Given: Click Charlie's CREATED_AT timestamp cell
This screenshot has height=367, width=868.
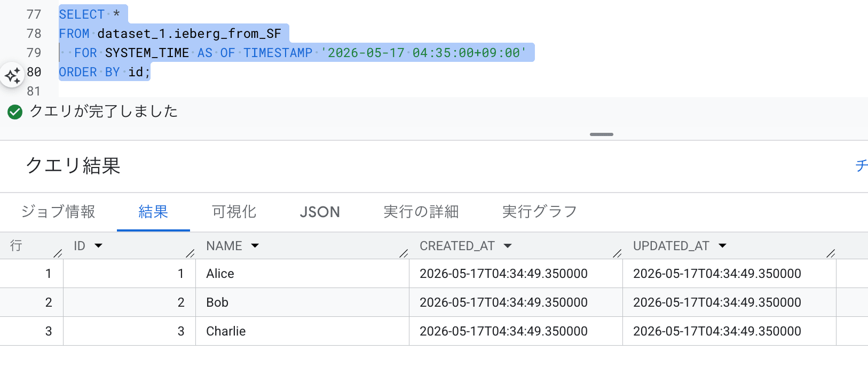Looking at the screenshot, I should pyautogui.click(x=516, y=331).
